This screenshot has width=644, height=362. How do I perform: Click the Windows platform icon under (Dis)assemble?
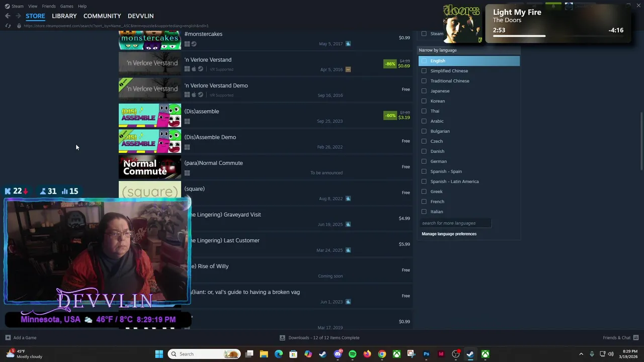tap(187, 121)
